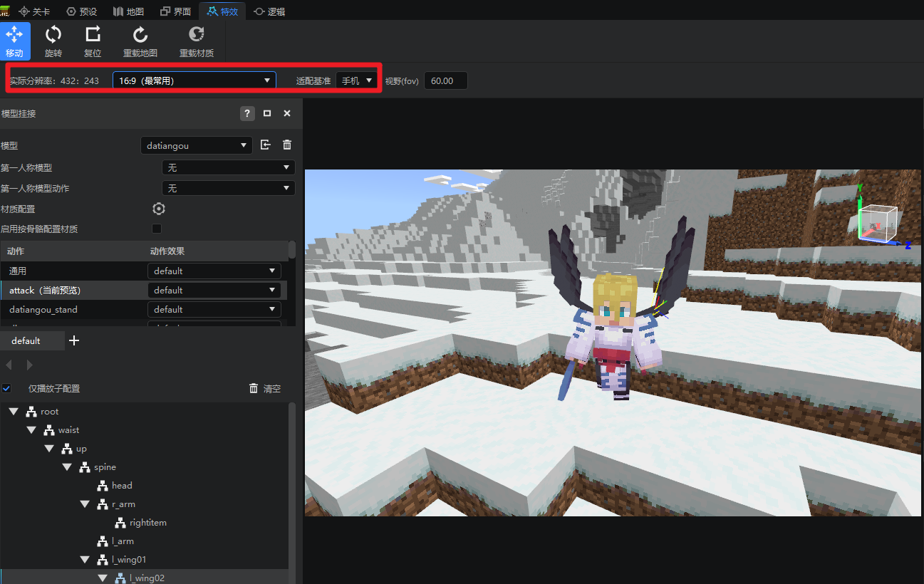Click the help question mark in 模型挂接 panel

pyautogui.click(x=247, y=113)
